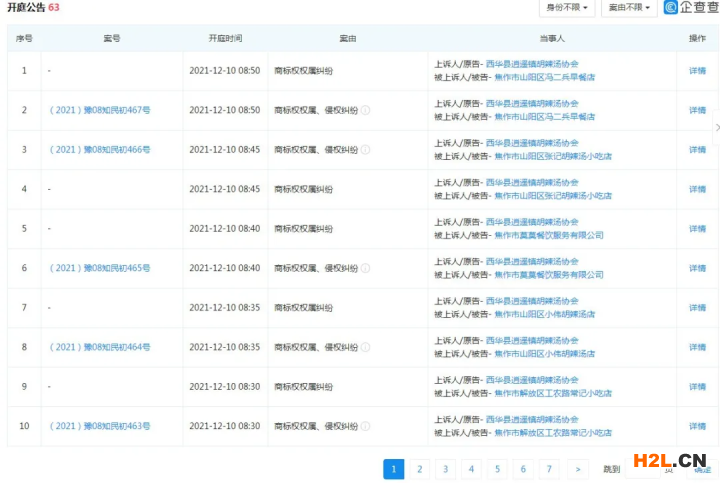Expand the right-edge chevron arrow
This screenshot has width=720, height=483.
point(716,128)
